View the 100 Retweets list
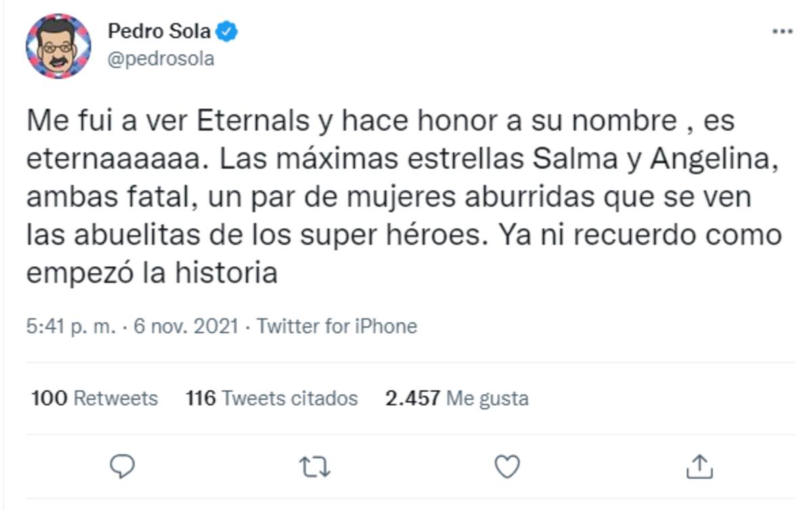812x510 pixels. 95,398
